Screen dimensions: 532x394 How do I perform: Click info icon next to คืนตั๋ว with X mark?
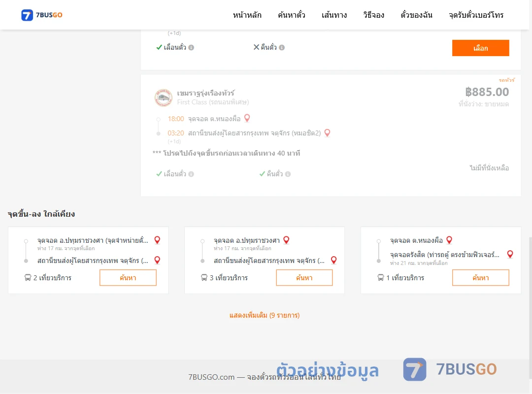point(282,47)
